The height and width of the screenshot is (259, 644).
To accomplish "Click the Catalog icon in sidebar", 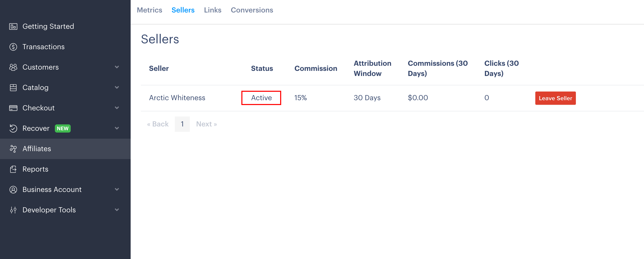I will point(13,88).
